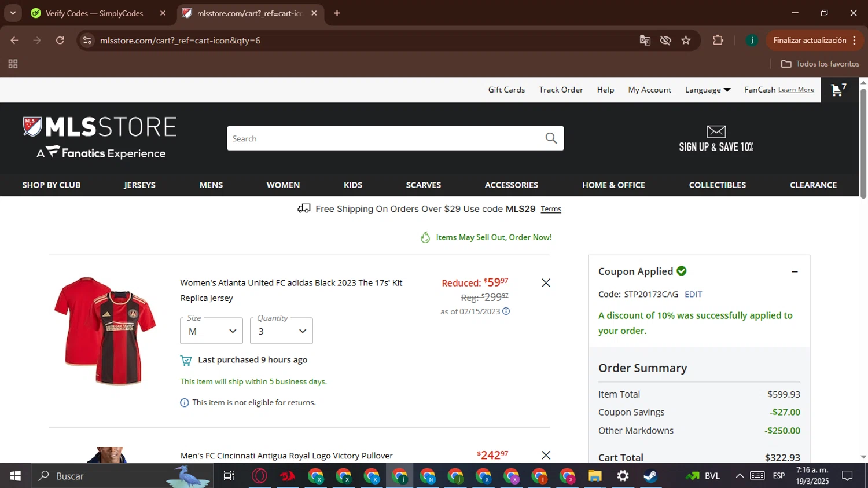Collapse the Coupon Applied section minus icon

(x=795, y=271)
